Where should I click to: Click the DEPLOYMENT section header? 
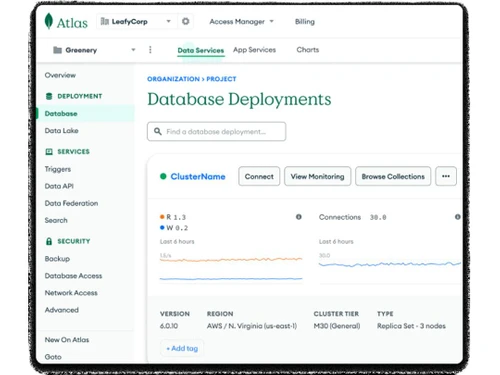point(80,96)
